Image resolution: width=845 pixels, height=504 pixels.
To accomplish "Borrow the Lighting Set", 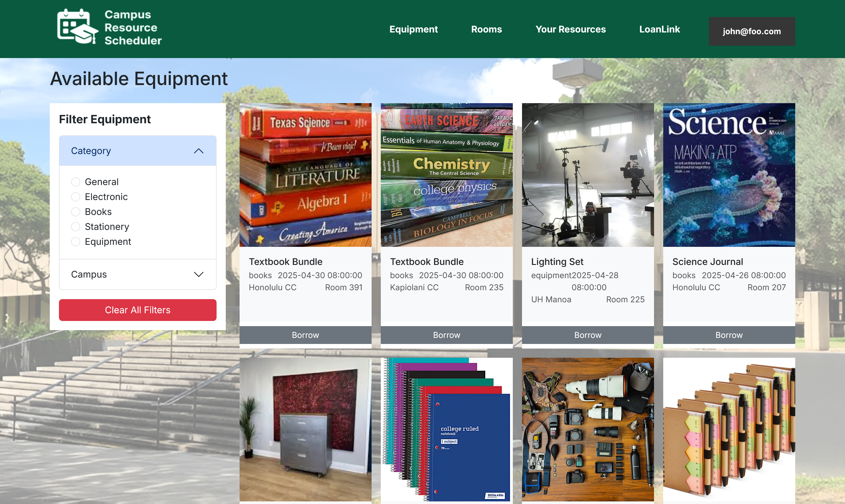I will pos(587,335).
